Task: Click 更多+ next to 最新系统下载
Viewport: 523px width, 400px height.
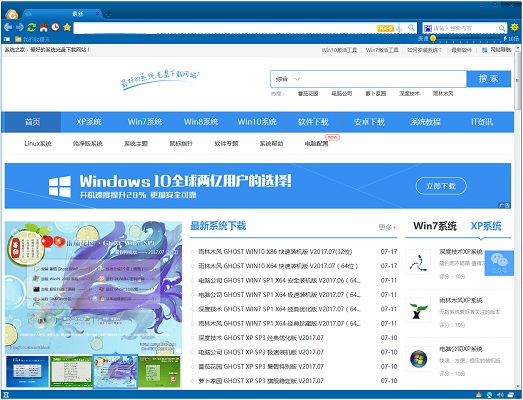Action: tap(387, 228)
